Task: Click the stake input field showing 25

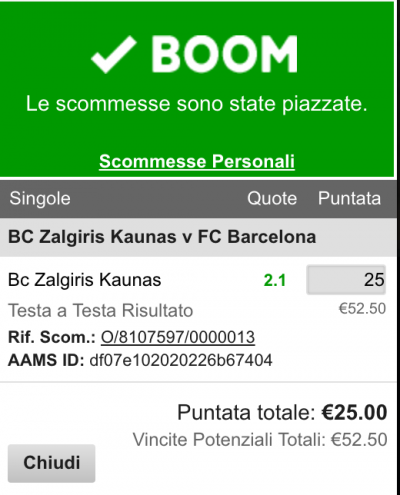Action: 346,280
